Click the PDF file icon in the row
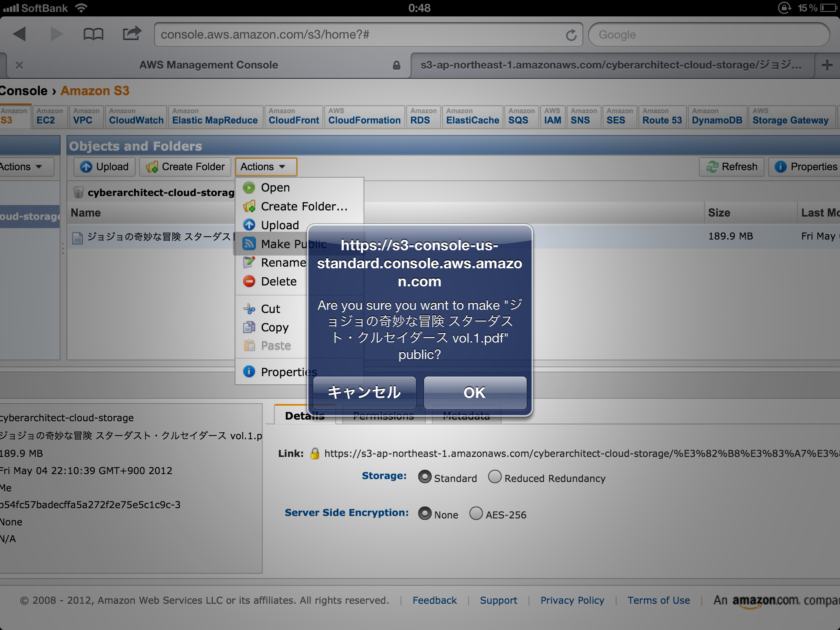This screenshot has width=840, height=630. (x=78, y=237)
